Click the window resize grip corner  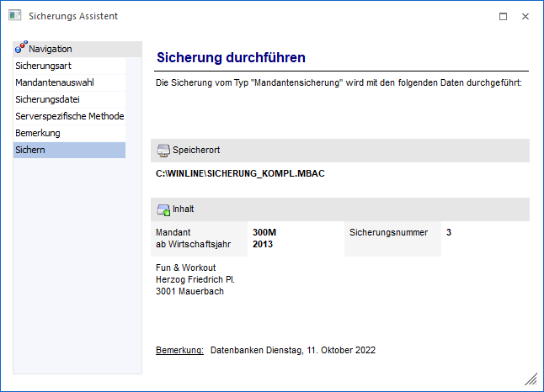pyautogui.click(x=531, y=380)
